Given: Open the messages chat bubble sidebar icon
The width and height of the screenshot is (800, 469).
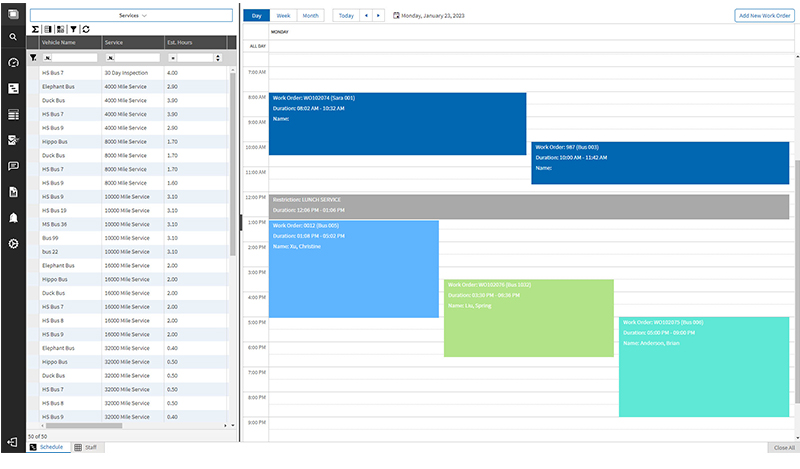Looking at the screenshot, I should (13, 166).
